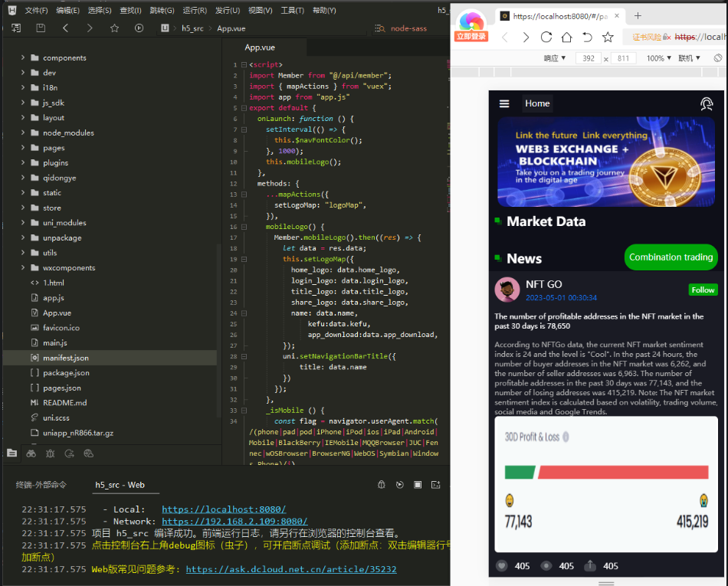Open the hamburger menu in the app
The image size is (728, 586).
coord(504,103)
